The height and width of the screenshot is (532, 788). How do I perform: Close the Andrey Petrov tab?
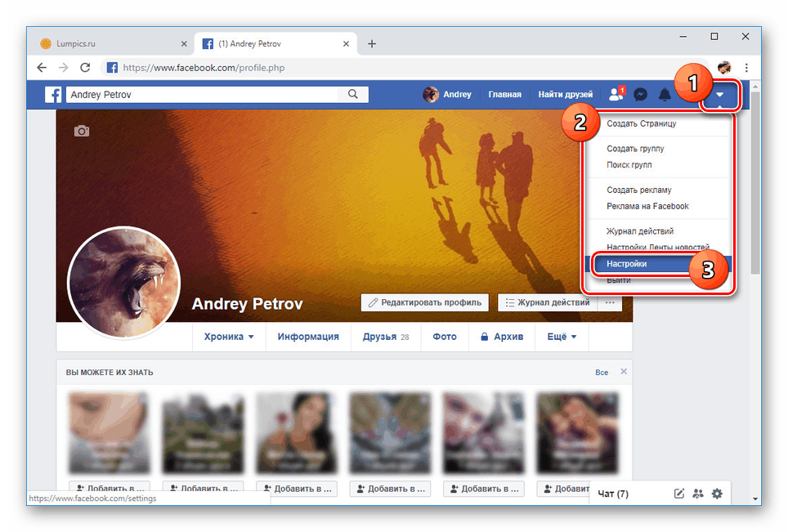(x=346, y=43)
